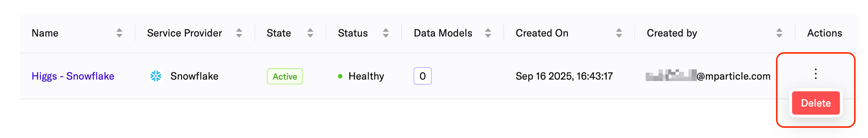868x138 pixels.
Task: Open the Higgs - Snowflake link
Action: [73, 76]
